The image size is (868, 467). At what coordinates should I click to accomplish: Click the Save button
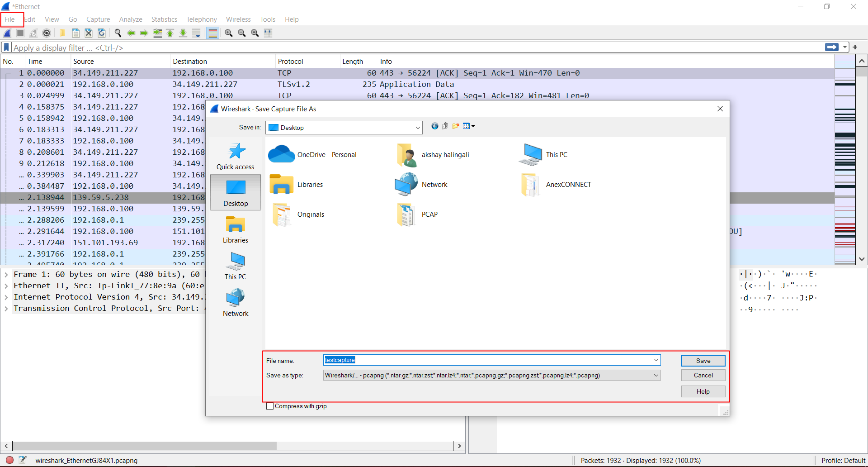coord(703,361)
